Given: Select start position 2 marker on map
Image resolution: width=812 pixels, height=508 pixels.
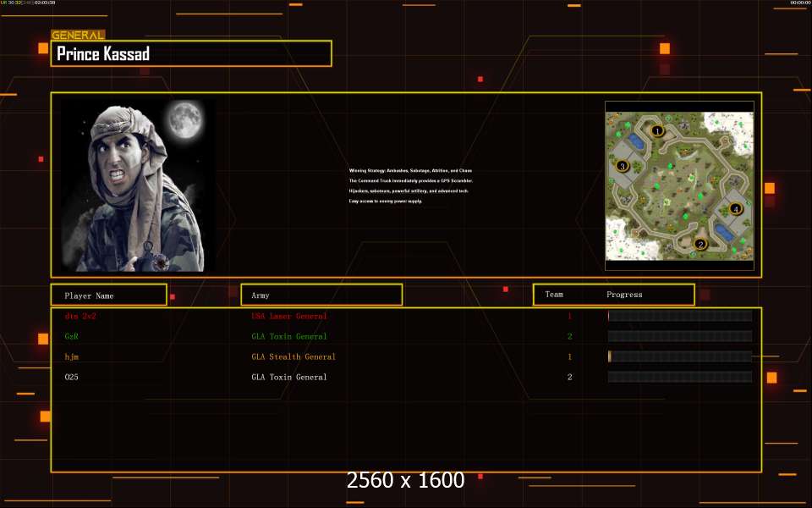Looking at the screenshot, I should (x=700, y=245).
